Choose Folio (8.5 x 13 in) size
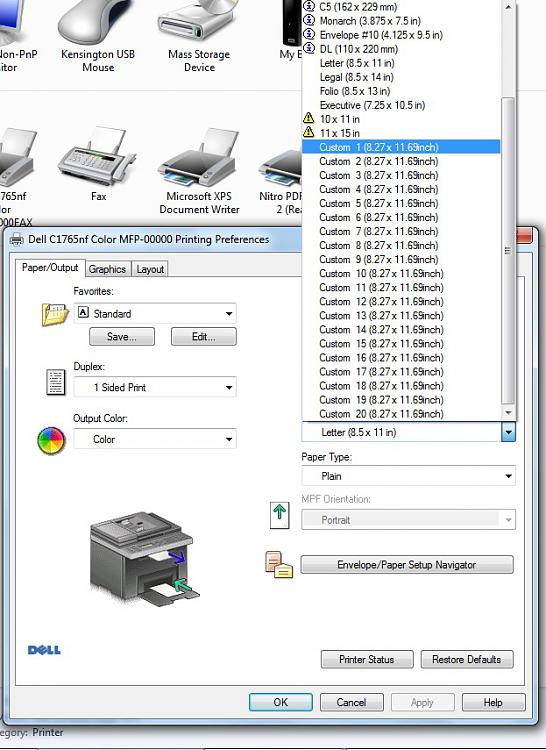Image resolution: width=546 pixels, height=750 pixels. pos(401,91)
